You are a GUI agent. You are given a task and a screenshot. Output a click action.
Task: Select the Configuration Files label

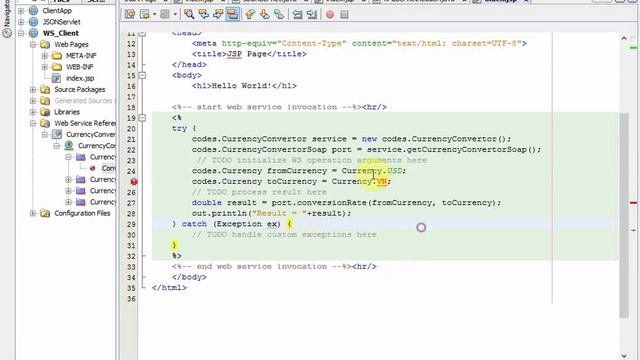82,213
